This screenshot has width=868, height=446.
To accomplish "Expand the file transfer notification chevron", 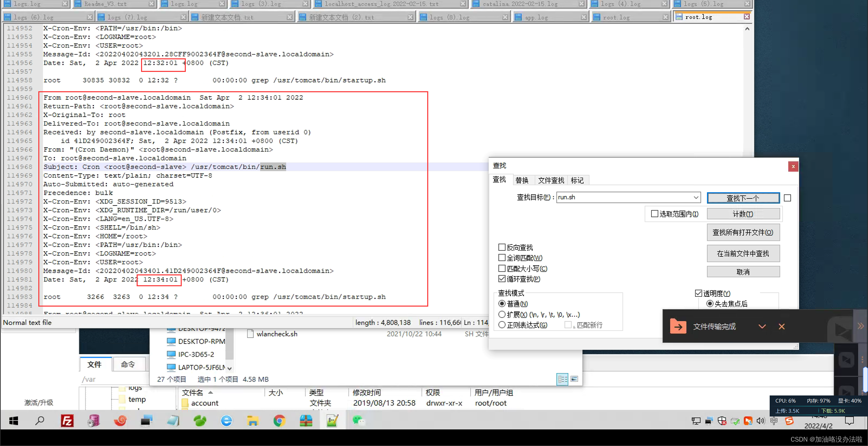I will (762, 326).
